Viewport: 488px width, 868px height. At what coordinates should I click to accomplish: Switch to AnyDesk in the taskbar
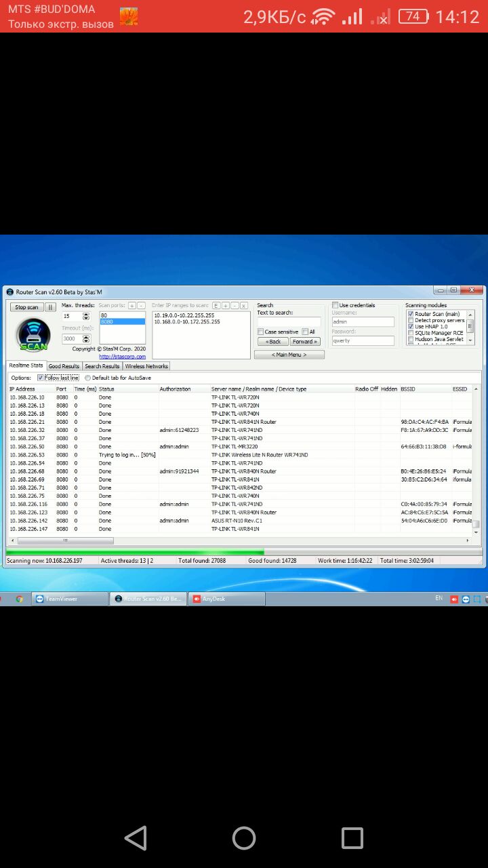228,599
